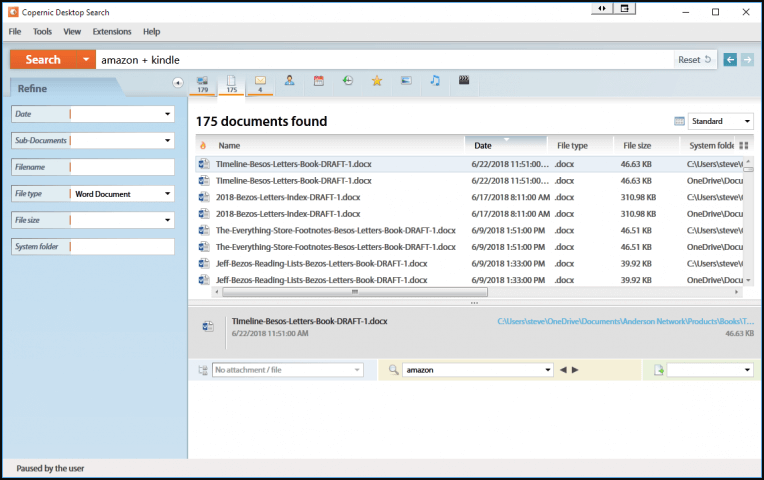Screen dimensions: 764x480
Task: Click the title bar split-arrows icon
Action: 602,8
